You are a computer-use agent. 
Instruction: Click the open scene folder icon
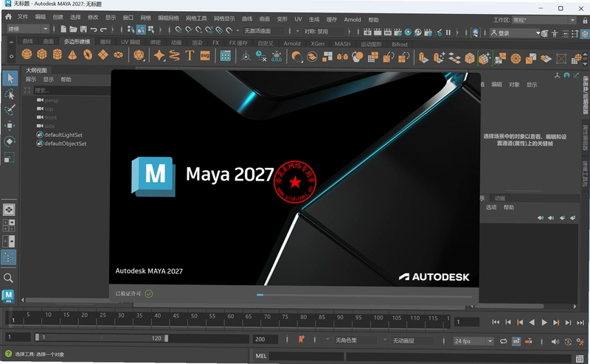73,29
